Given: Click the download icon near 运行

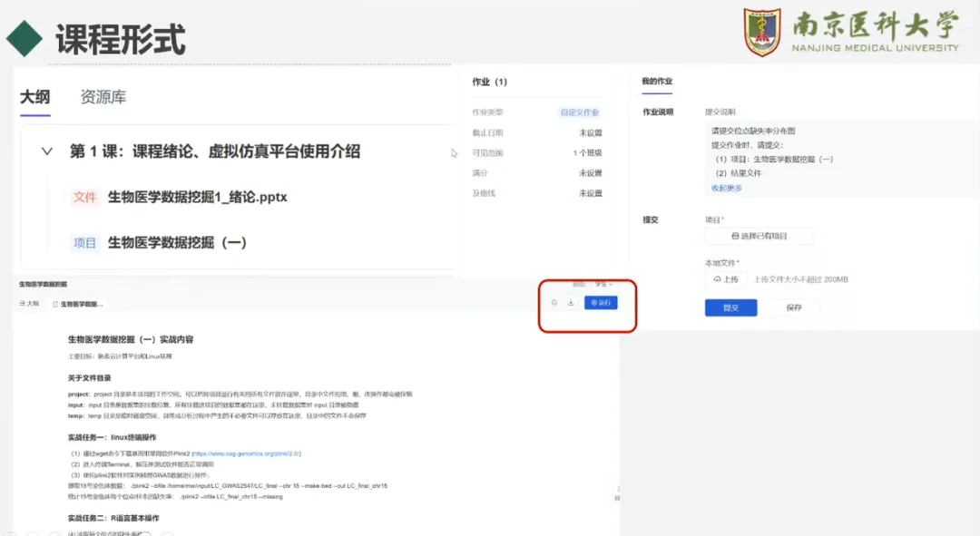Looking at the screenshot, I should [x=571, y=303].
